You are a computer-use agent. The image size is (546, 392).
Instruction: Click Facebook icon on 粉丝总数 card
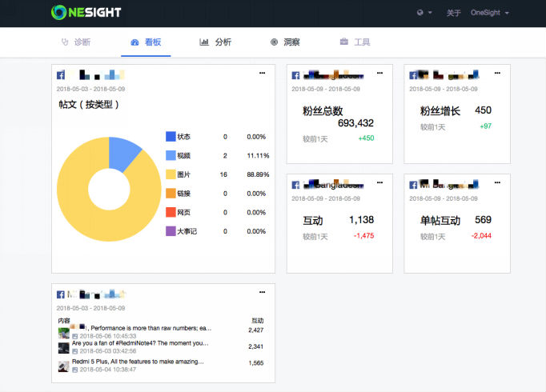click(x=295, y=75)
